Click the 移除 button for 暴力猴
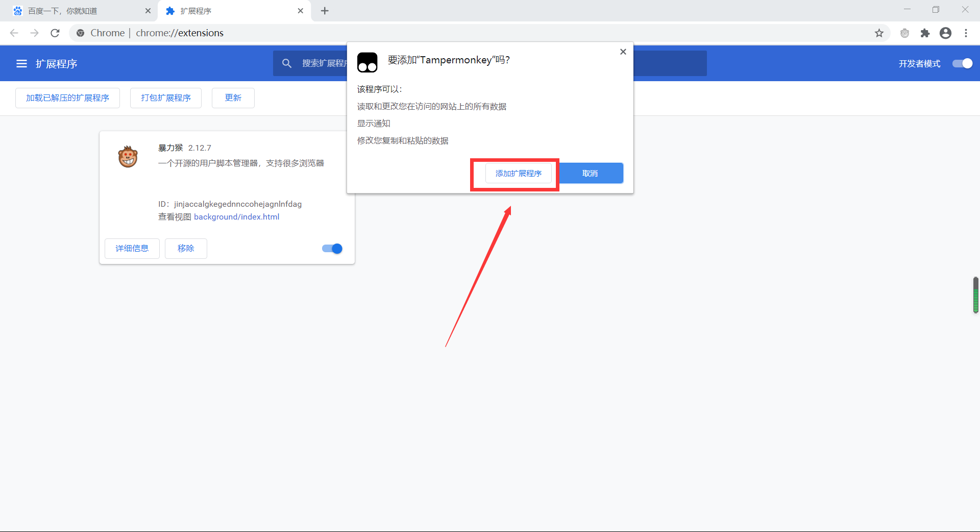 186,249
